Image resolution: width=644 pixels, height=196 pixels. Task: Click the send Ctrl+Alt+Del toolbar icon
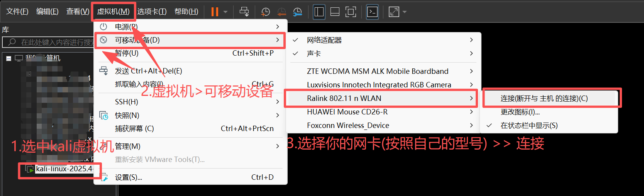(244, 12)
